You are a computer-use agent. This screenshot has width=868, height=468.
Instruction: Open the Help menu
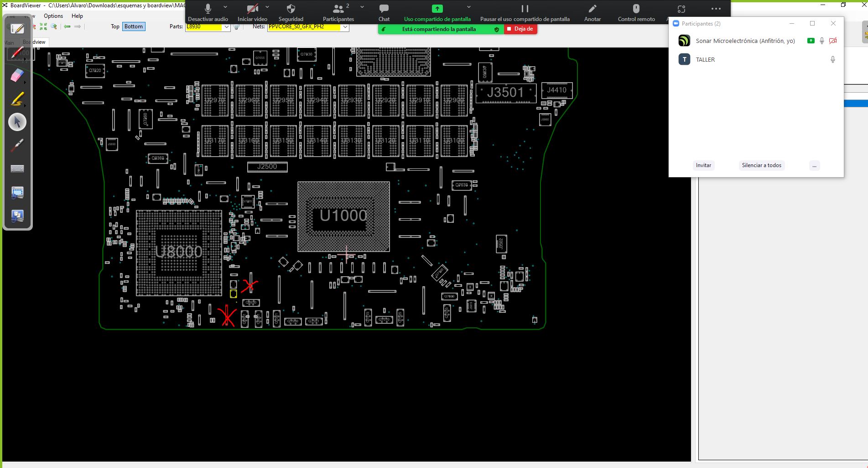[x=77, y=16]
